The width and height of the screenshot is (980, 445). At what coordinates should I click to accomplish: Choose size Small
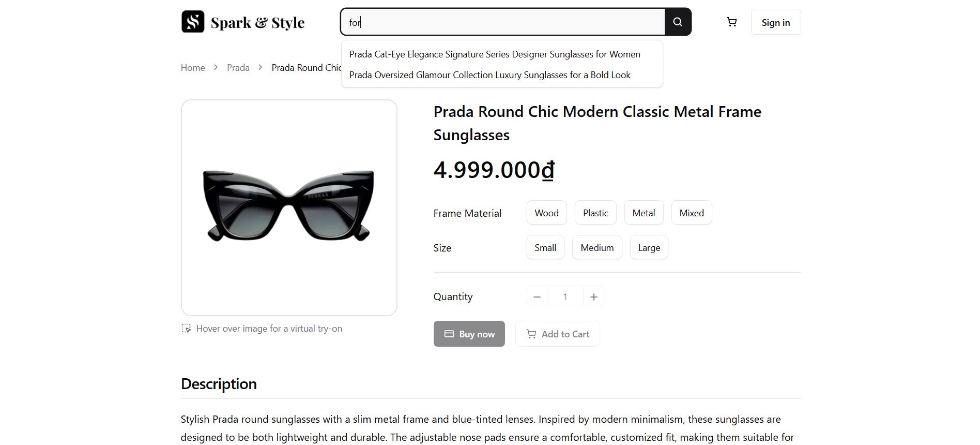coord(545,247)
